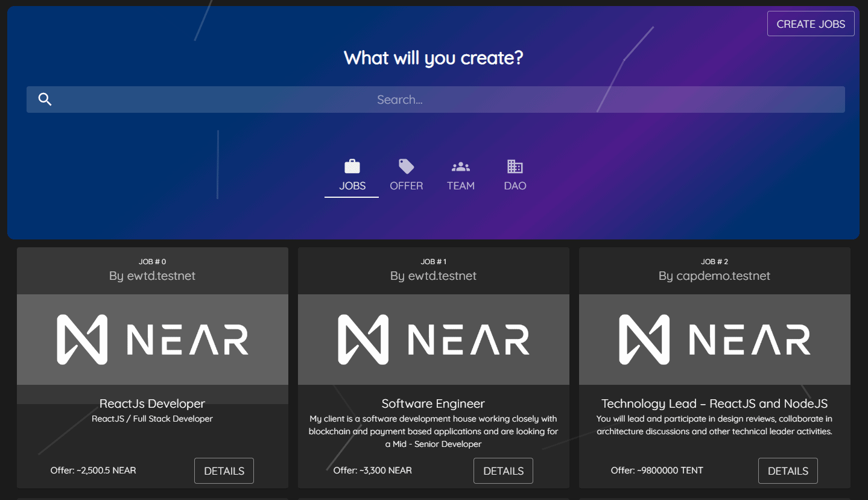Click the 'JOB # 0' label
The height and width of the screenshot is (500, 868).
click(x=152, y=262)
